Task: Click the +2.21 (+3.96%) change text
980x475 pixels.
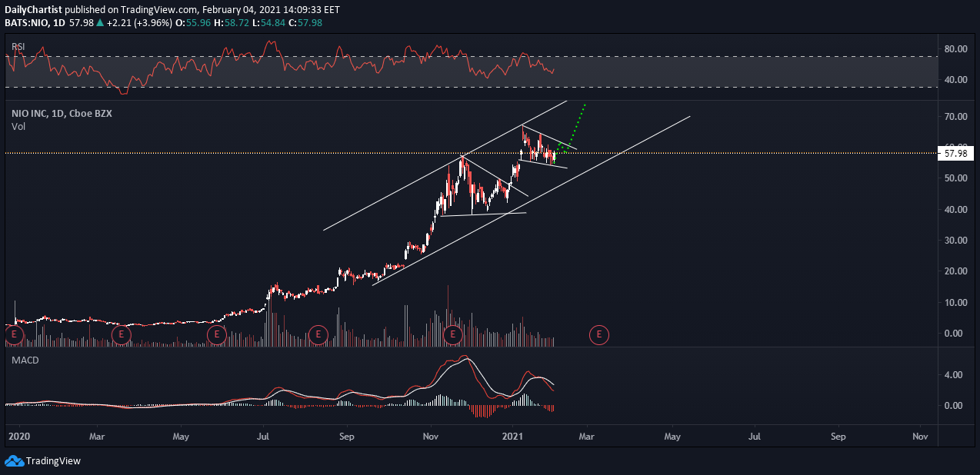Action: tap(141, 23)
